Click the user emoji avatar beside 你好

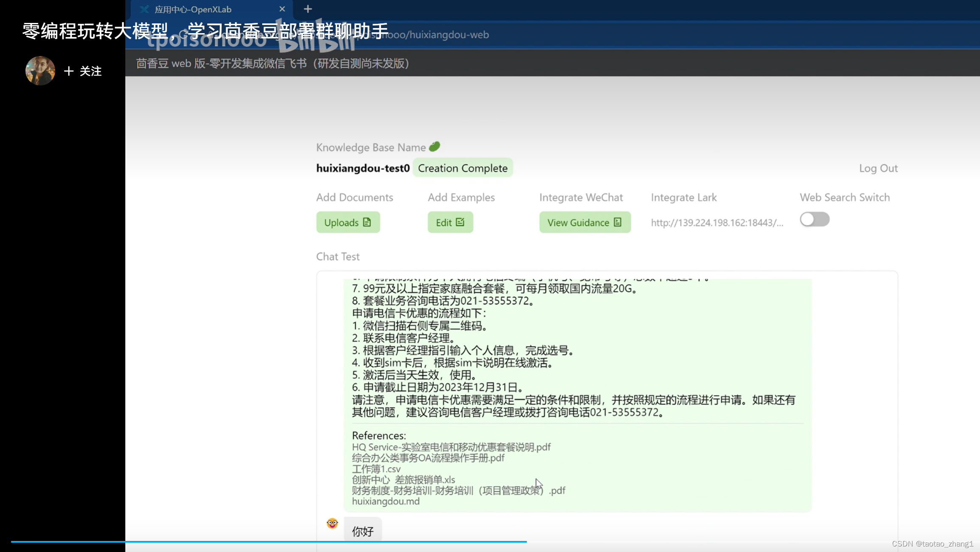332,523
